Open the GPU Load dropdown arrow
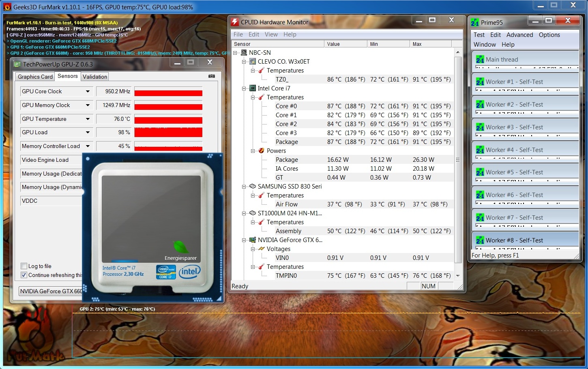 tap(88, 132)
